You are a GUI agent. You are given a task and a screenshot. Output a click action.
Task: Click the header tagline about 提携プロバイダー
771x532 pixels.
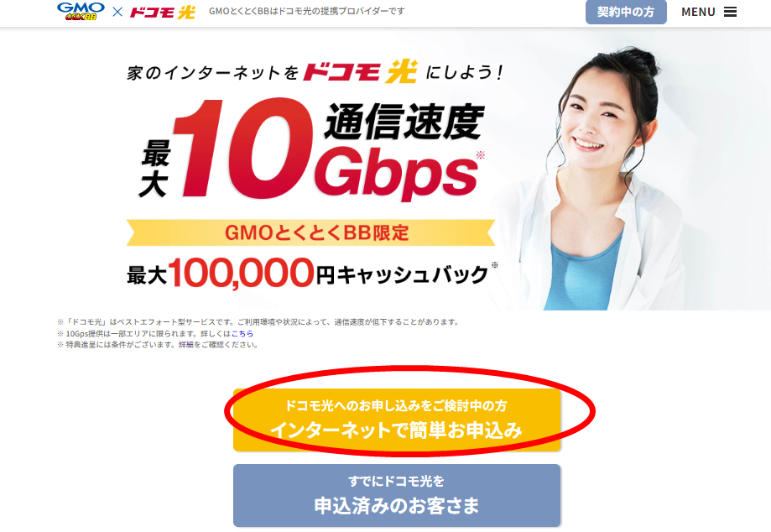(307, 11)
